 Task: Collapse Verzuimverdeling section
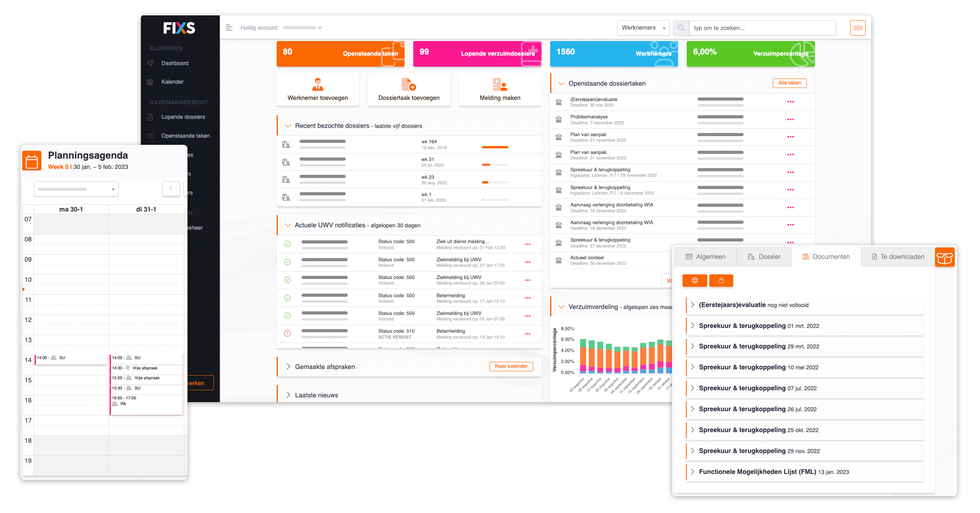click(x=561, y=307)
